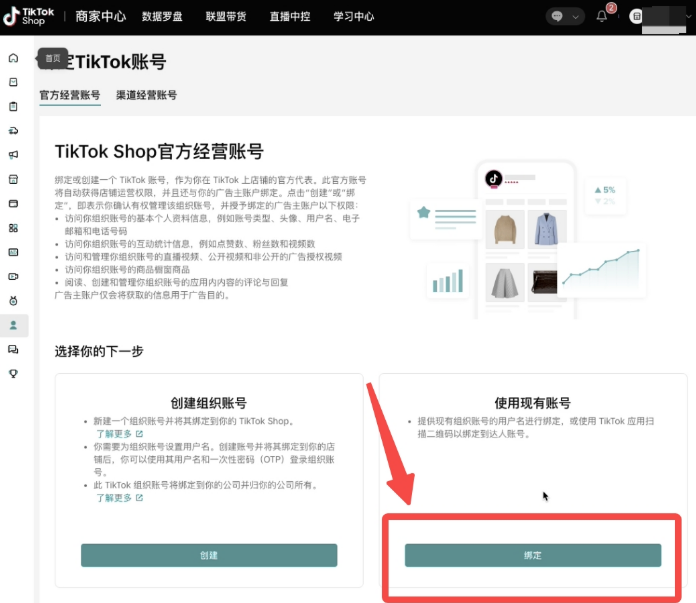Open the chat messages icon in sidebar

pyautogui.click(x=13, y=349)
